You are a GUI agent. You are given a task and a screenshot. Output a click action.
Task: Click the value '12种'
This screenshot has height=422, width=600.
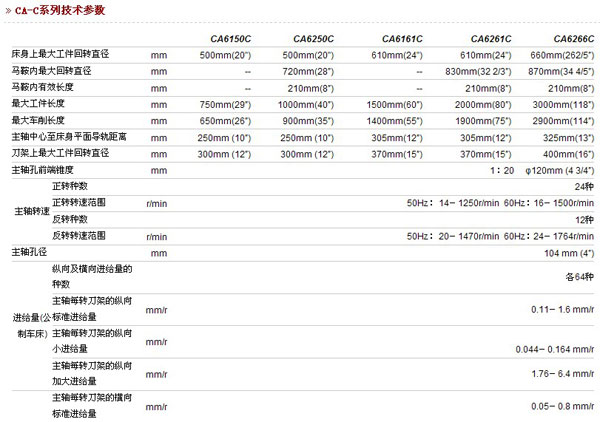tap(584, 220)
